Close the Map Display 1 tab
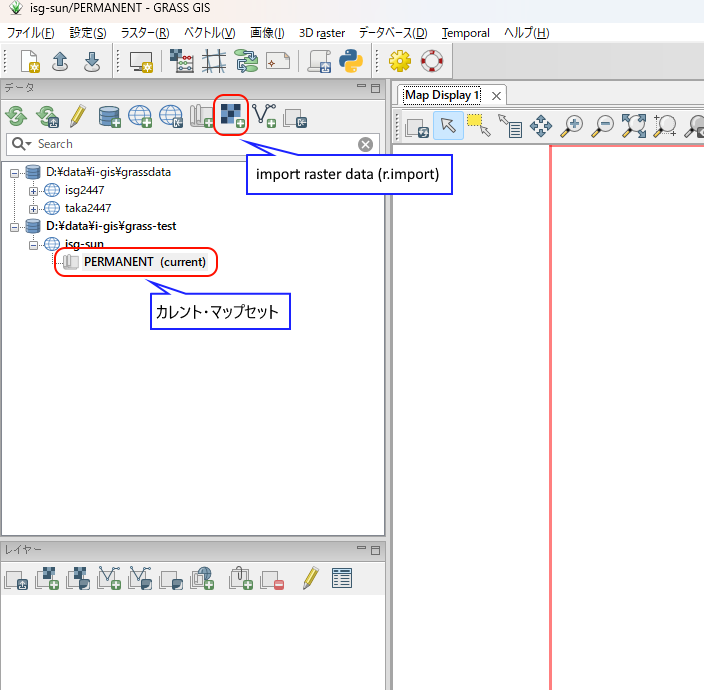This screenshot has height=690, width=704. click(496, 96)
